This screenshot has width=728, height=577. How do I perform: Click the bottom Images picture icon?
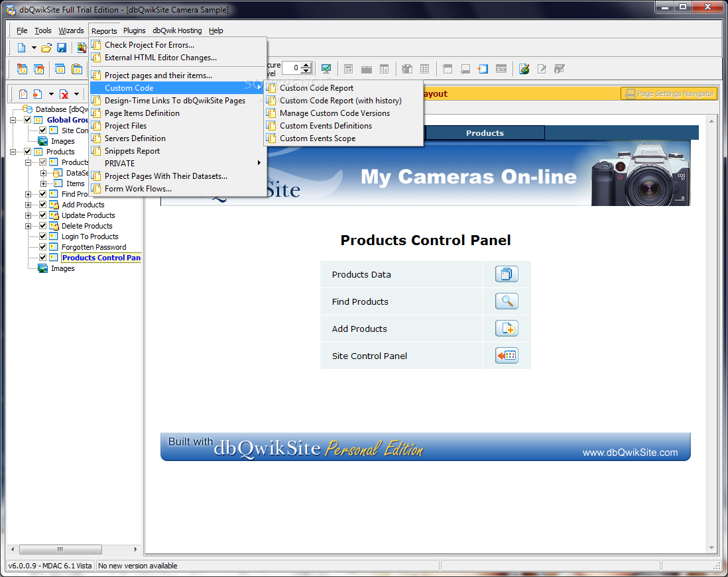[42, 268]
